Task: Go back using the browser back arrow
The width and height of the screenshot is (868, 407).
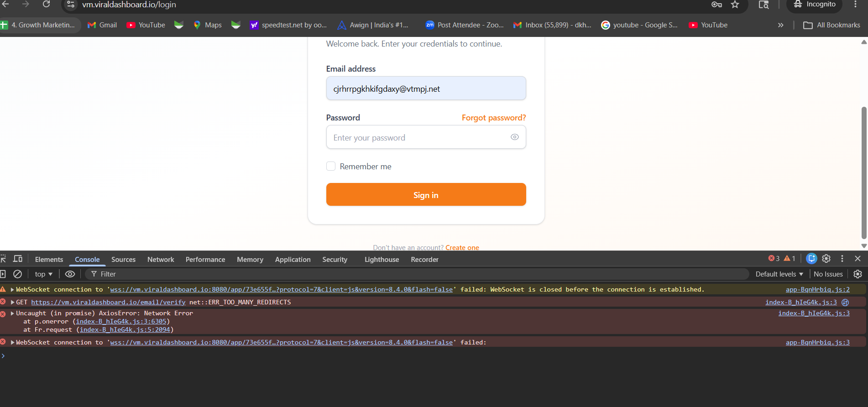Action: (x=5, y=4)
